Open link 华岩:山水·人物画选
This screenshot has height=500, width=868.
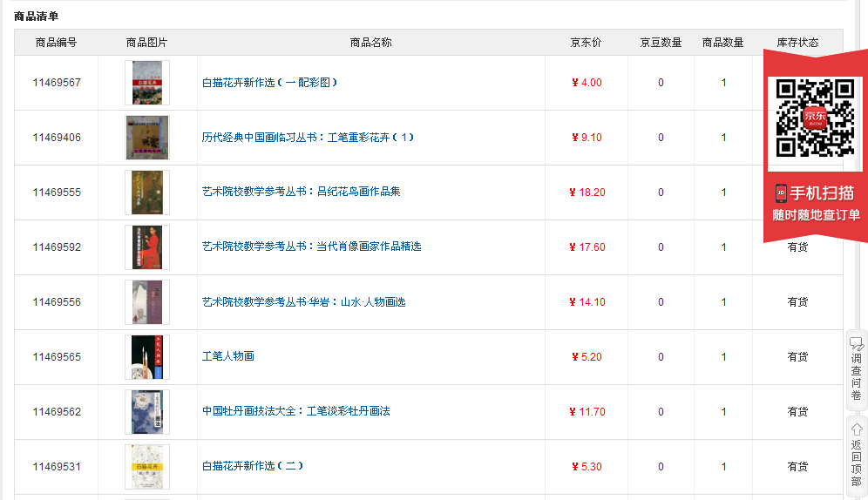pyautogui.click(x=303, y=302)
